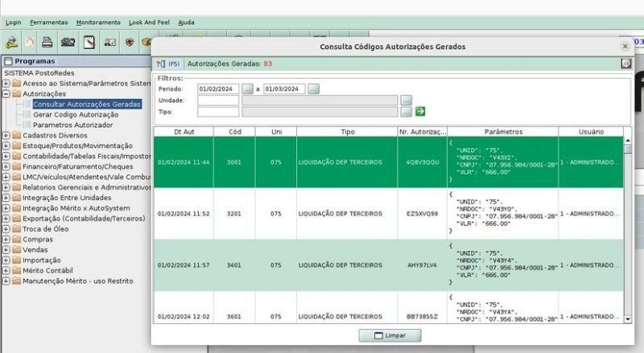Expand Integração Entre Unidades folder
Image resolution: width=644 pixels, height=353 pixels.
pyautogui.click(x=6, y=198)
